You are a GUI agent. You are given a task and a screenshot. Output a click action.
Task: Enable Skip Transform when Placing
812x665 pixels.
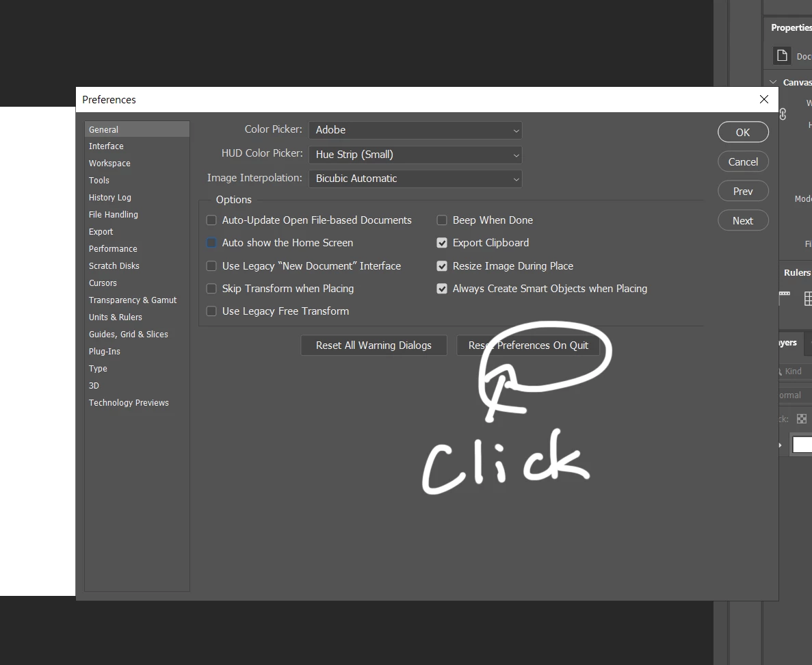(211, 289)
